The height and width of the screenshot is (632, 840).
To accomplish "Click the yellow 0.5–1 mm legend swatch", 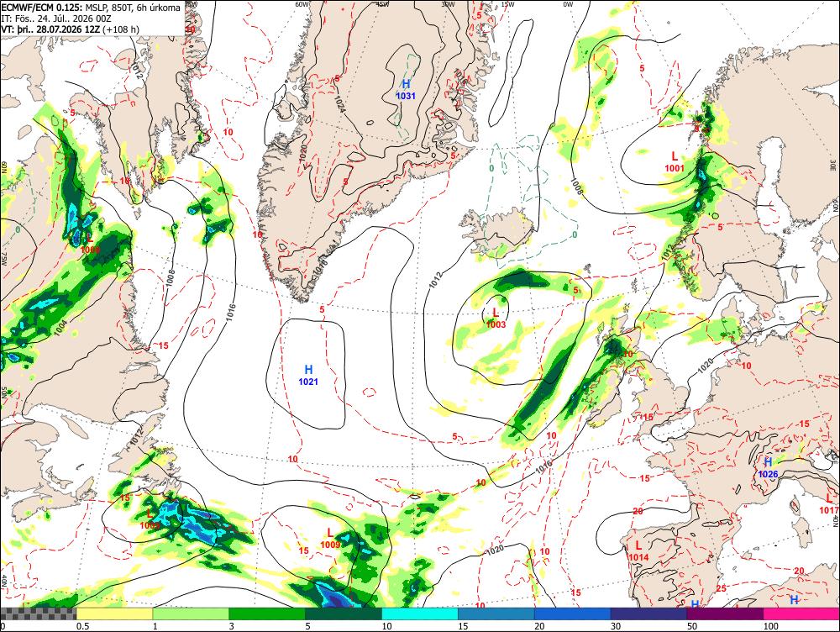I will pyautogui.click(x=114, y=614).
